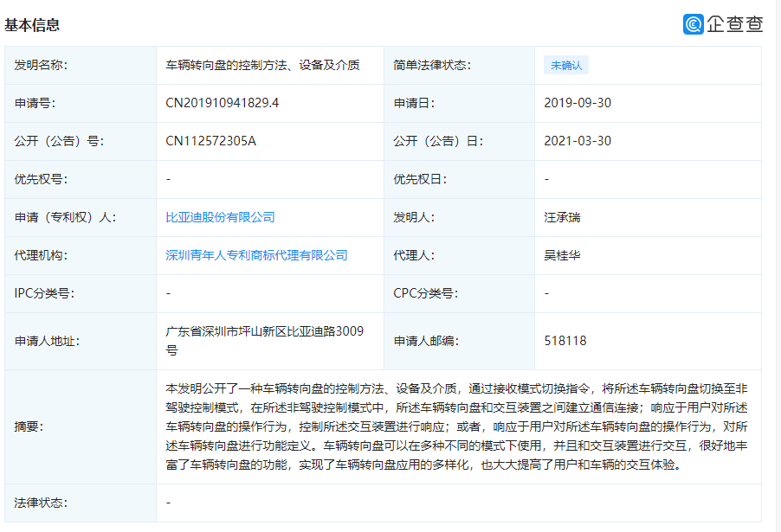
Task: Click the 代理机构 label cell
Action: point(81,255)
